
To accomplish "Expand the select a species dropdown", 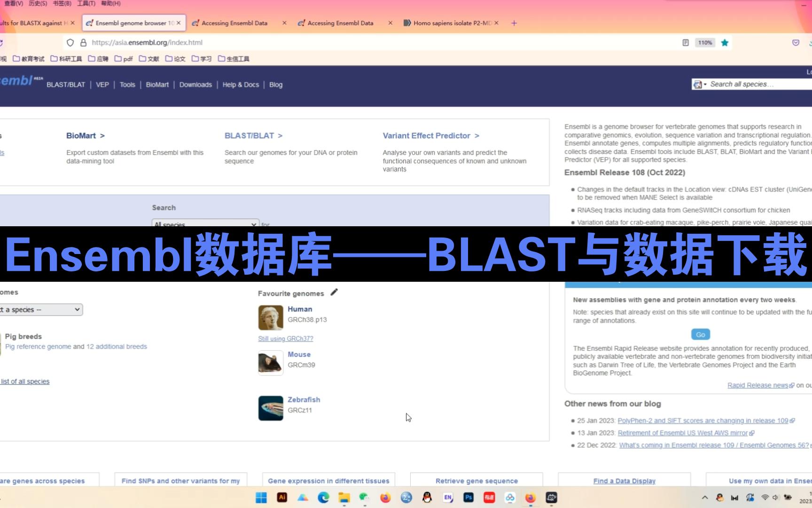I will click(41, 310).
